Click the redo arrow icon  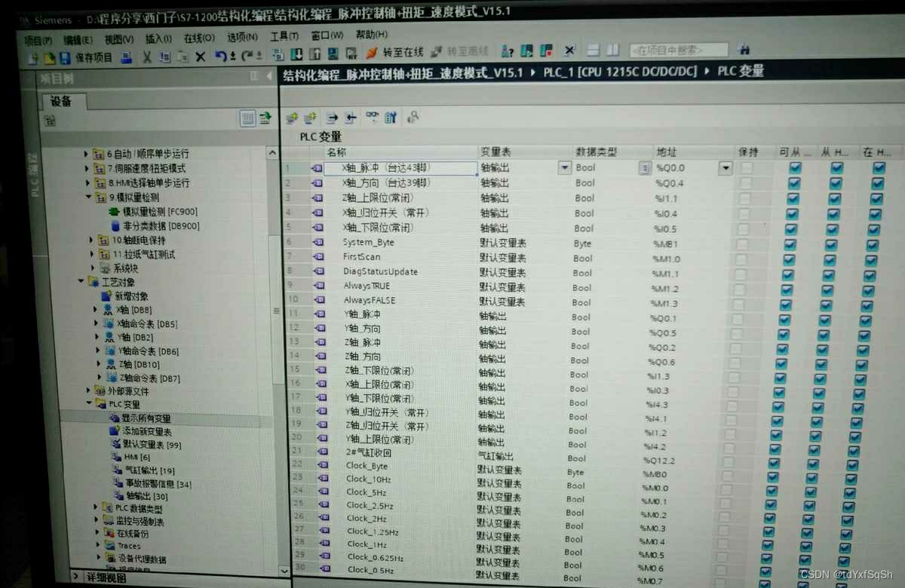pos(248,56)
